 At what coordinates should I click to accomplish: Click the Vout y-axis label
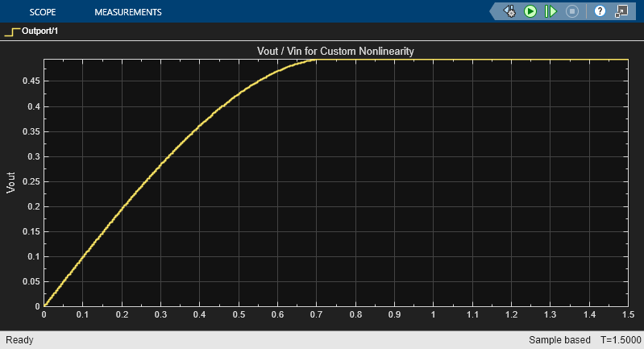[x=10, y=183]
